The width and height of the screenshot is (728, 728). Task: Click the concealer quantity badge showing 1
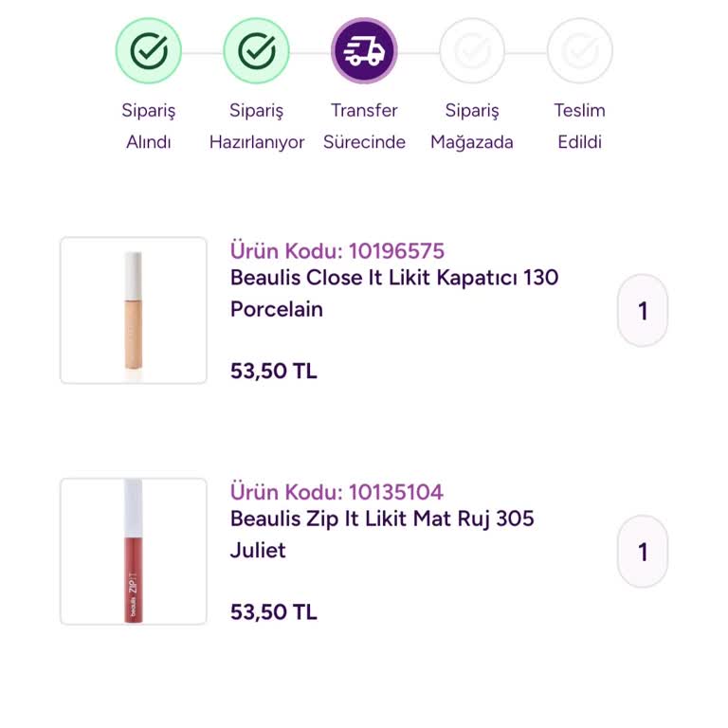(643, 310)
